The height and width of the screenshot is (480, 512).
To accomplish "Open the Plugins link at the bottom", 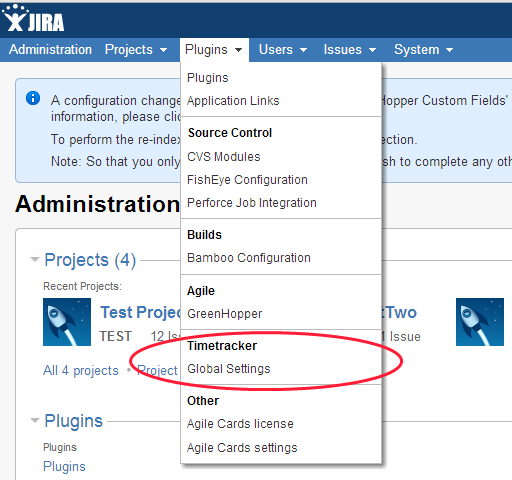I will [x=64, y=466].
